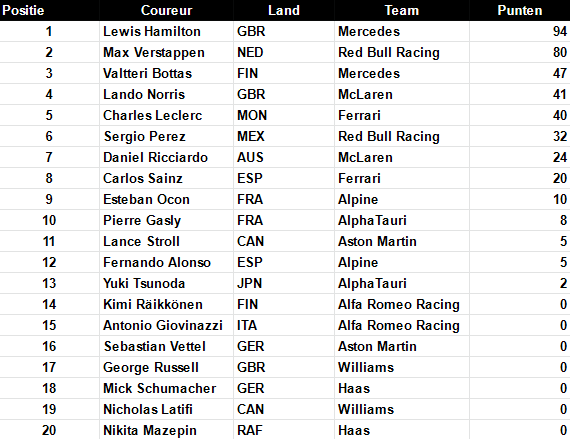Select Aston Martin in Sebastian Vettel row
The image size is (570, 439).
pos(402,346)
